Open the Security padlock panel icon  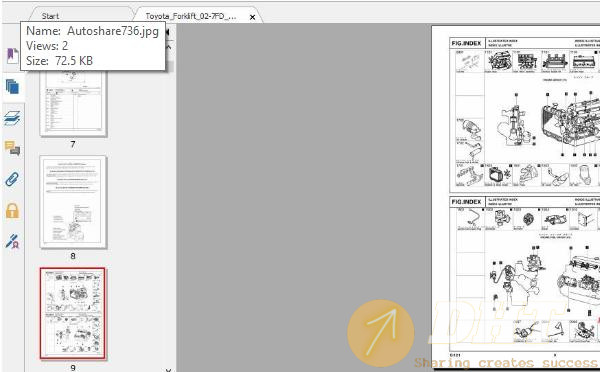(x=12, y=210)
